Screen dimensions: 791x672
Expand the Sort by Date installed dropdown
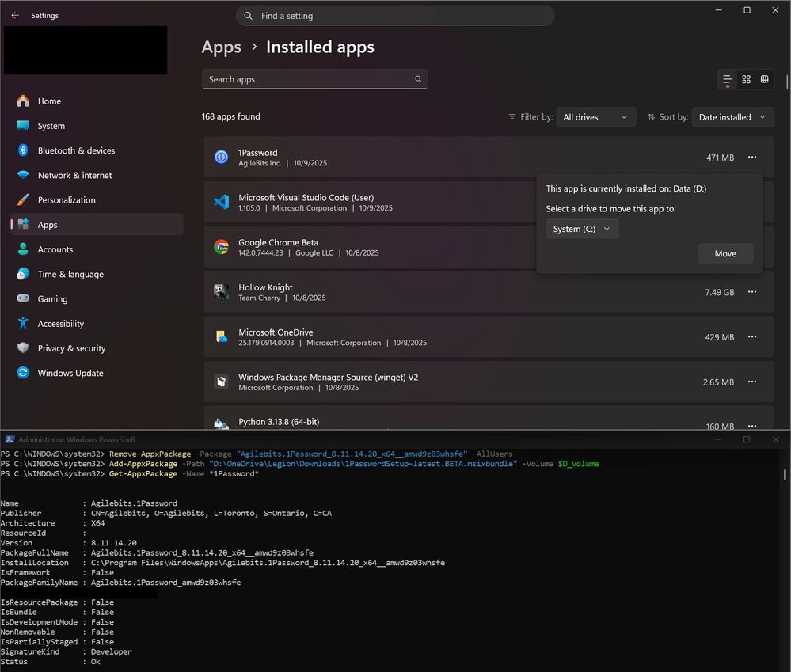732,117
